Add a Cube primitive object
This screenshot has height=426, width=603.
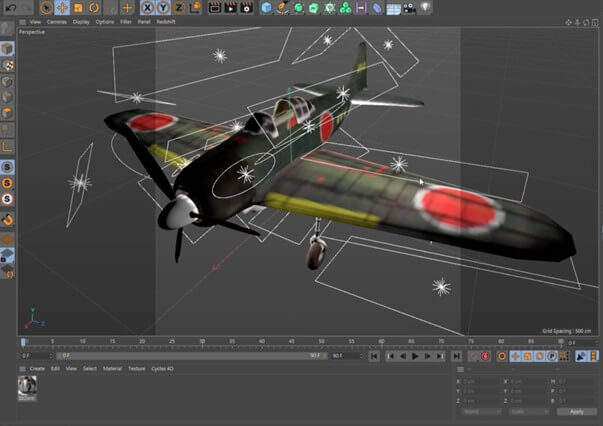[268, 7]
